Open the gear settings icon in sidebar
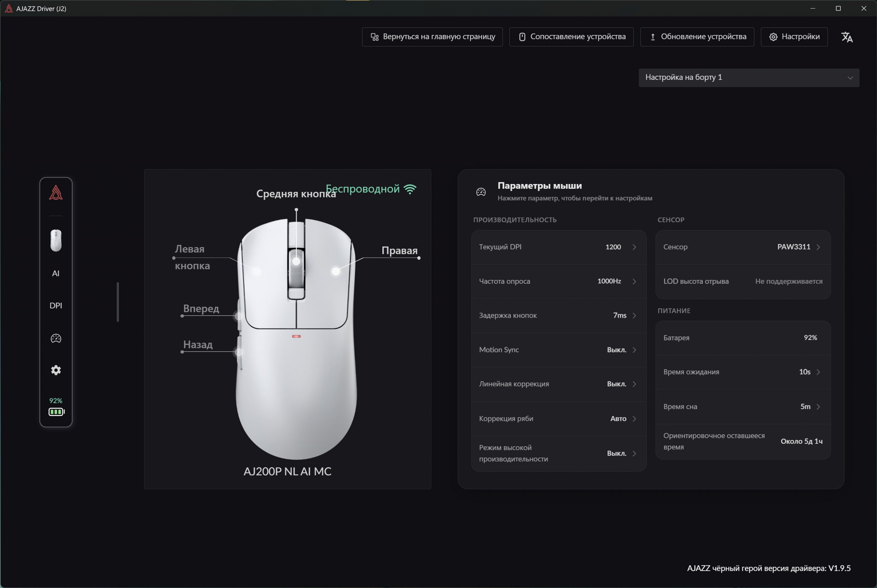877x588 pixels. click(56, 370)
